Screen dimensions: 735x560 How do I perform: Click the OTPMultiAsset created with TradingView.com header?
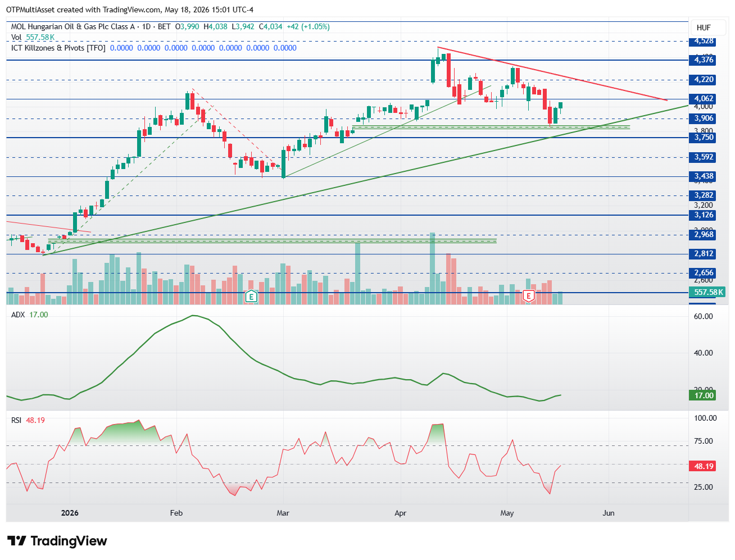(130, 10)
